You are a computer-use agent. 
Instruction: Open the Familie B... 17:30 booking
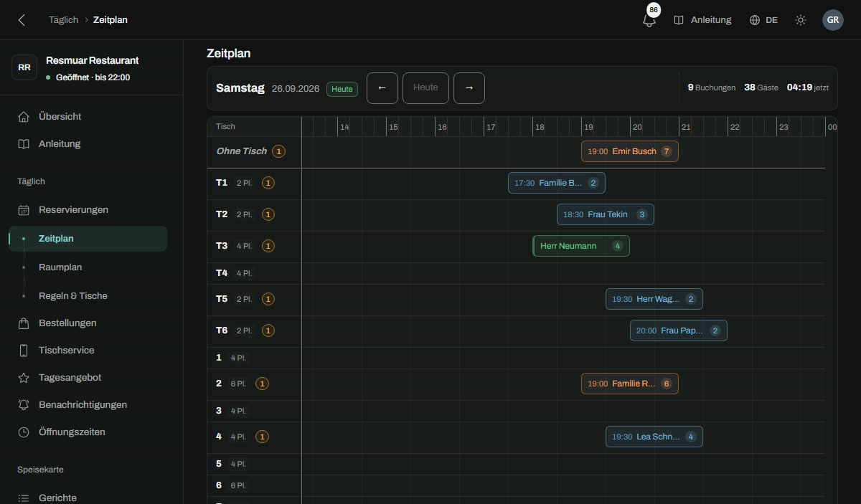[x=557, y=183]
